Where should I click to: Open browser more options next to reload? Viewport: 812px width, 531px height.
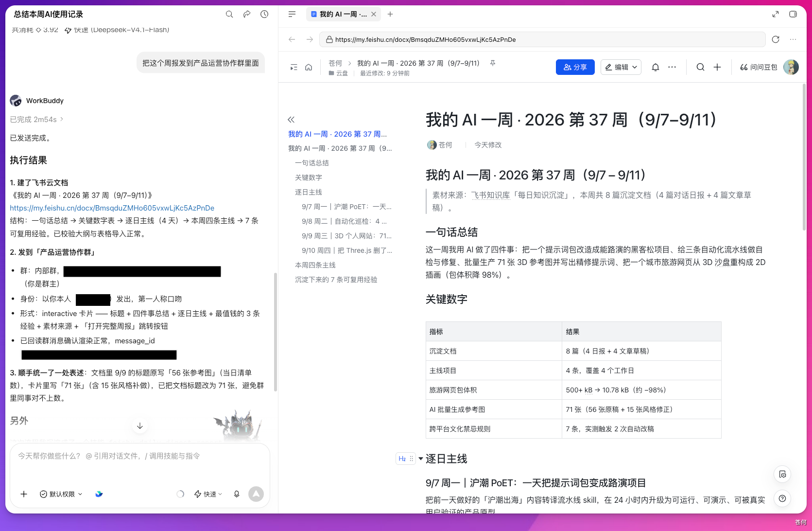click(x=793, y=39)
